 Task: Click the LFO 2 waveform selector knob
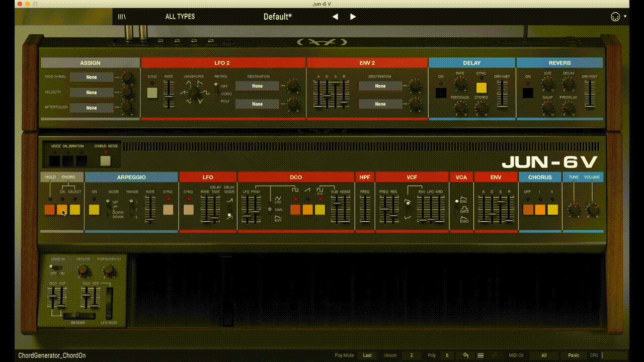tap(194, 93)
